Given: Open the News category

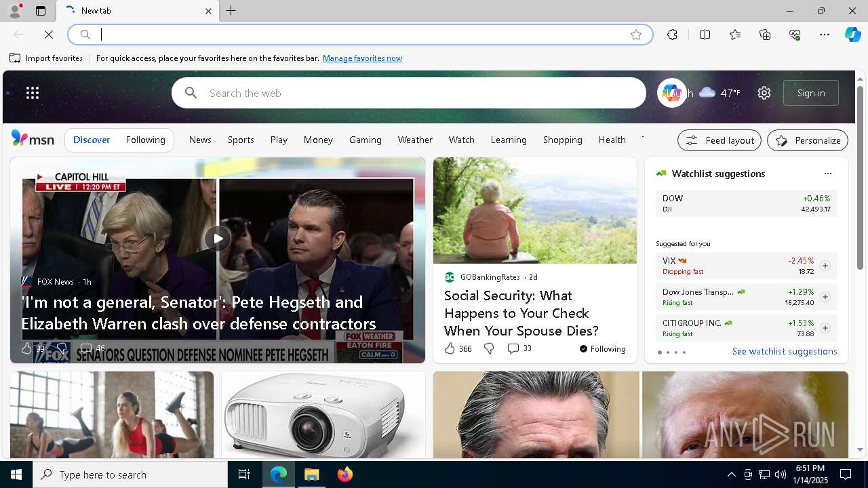Looking at the screenshot, I should (x=200, y=140).
